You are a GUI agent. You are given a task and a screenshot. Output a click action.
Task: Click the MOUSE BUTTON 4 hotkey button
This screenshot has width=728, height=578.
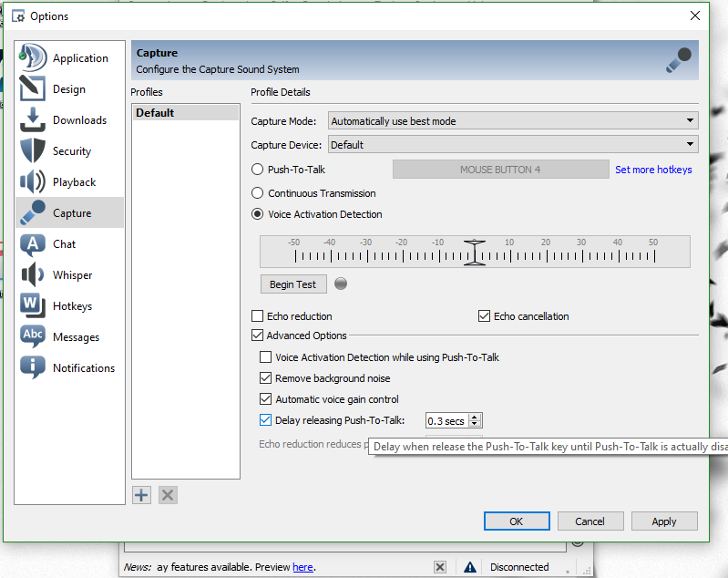[x=500, y=170]
